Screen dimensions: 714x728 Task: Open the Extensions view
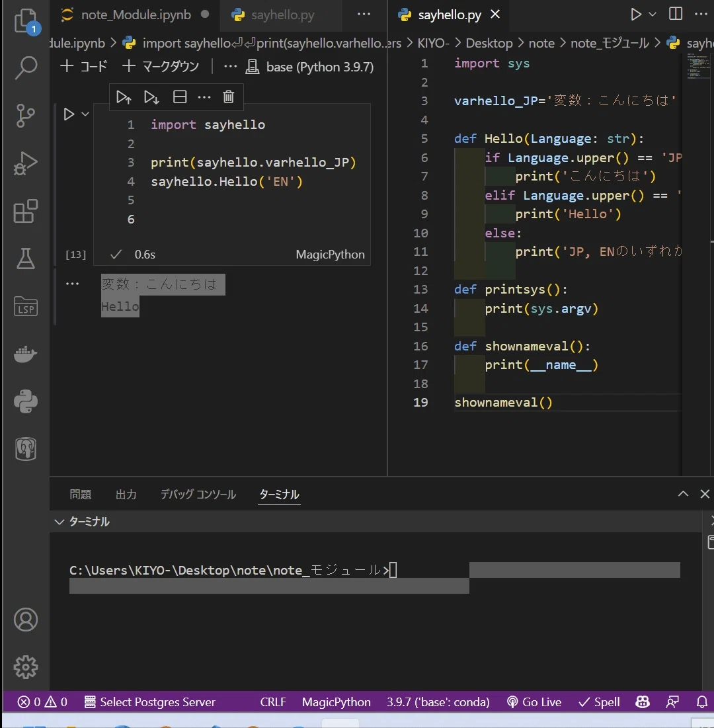26,211
